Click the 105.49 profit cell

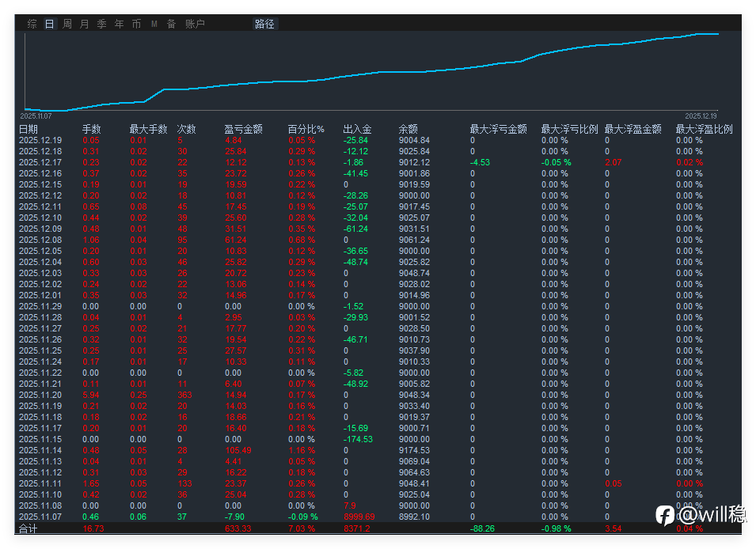click(238, 451)
